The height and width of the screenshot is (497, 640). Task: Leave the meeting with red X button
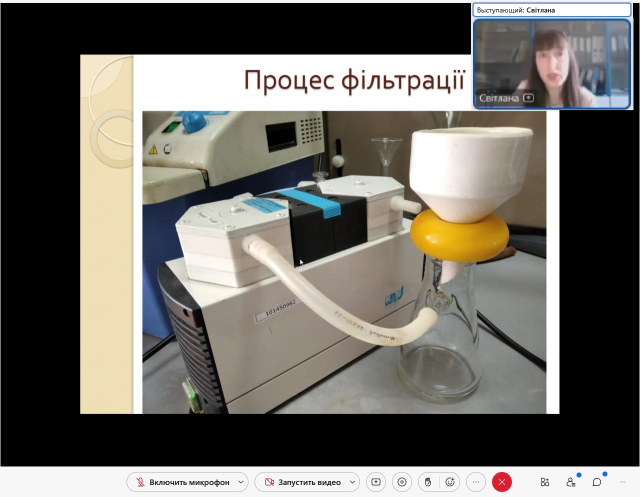[x=502, y=481]
